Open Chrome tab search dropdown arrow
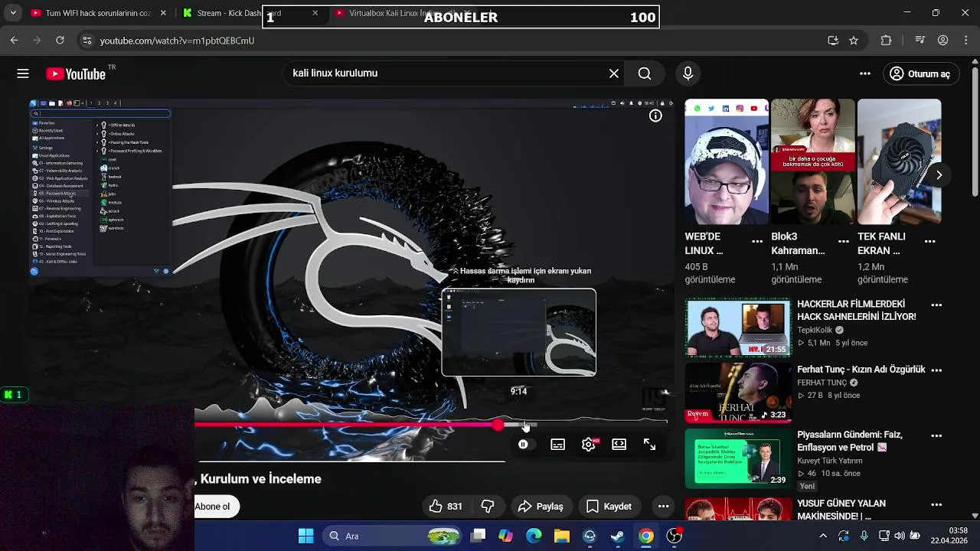 12,13
